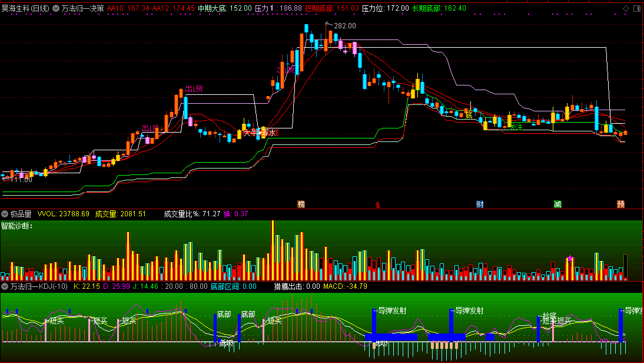Click the 压力位: 172.00 readout

coord(385,8)
